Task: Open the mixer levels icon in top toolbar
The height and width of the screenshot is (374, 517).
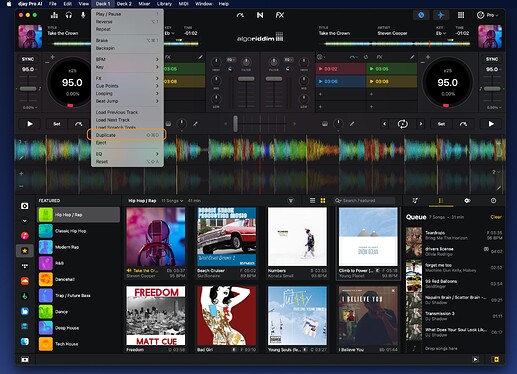Action: click(54, 15)
